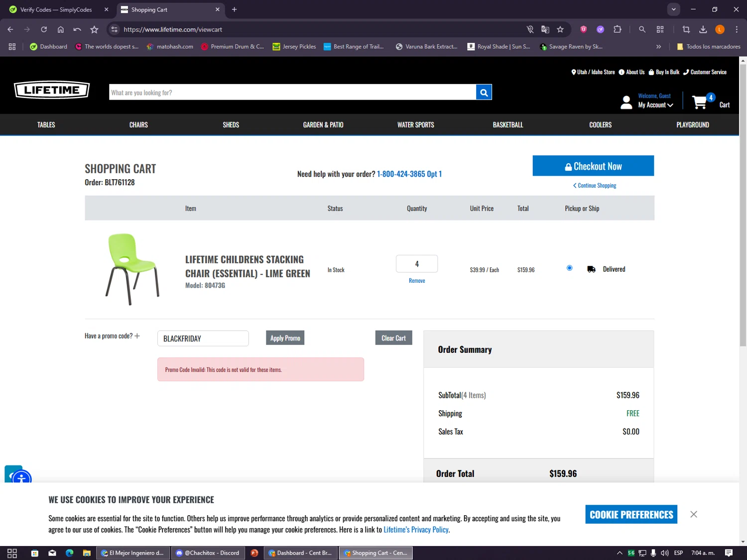Screen dimensions: 747x560
Task: Click Clear Cart button
Action: click(x=393, y=338)
